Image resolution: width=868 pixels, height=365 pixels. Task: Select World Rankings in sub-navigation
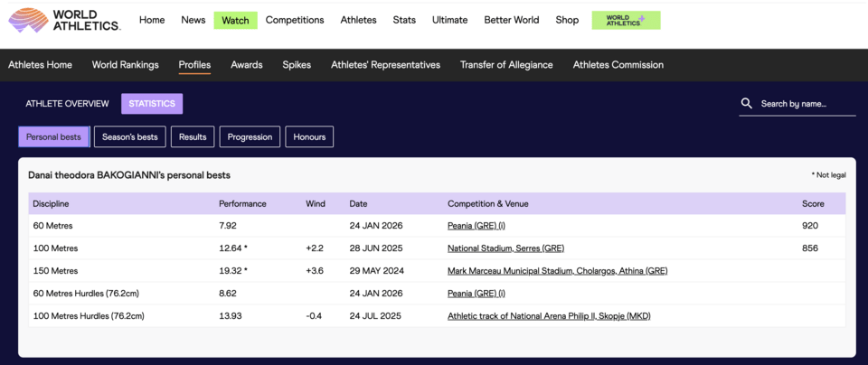click(125, 65)
